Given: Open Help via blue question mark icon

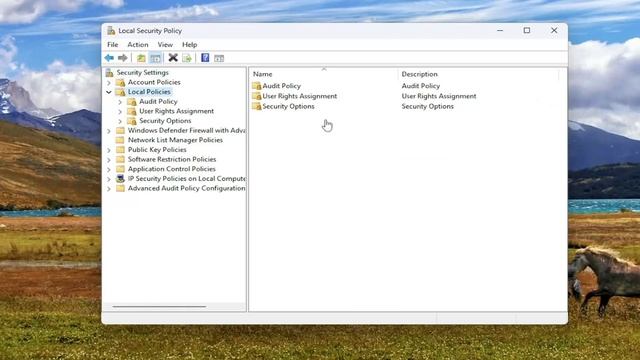Looking at the screenshot, I should click(x=205, y=58).
